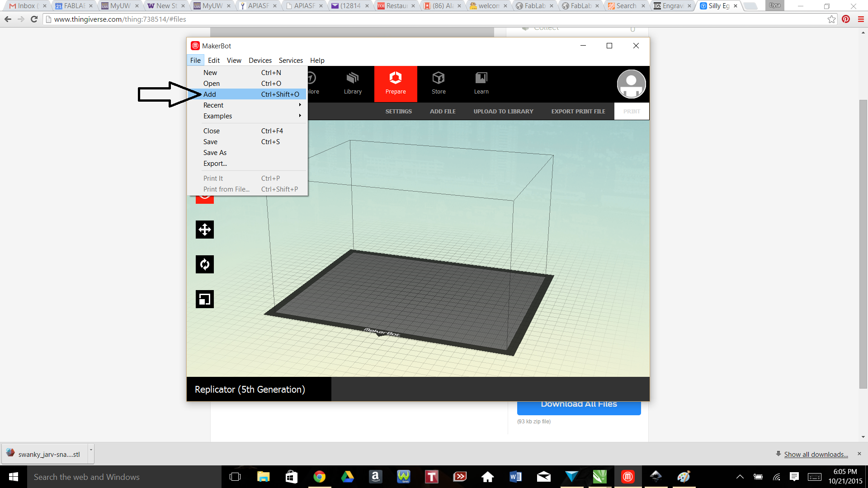Click the Learn icon in toolbar
Screen dimensions: 868x488
(481, 83)
